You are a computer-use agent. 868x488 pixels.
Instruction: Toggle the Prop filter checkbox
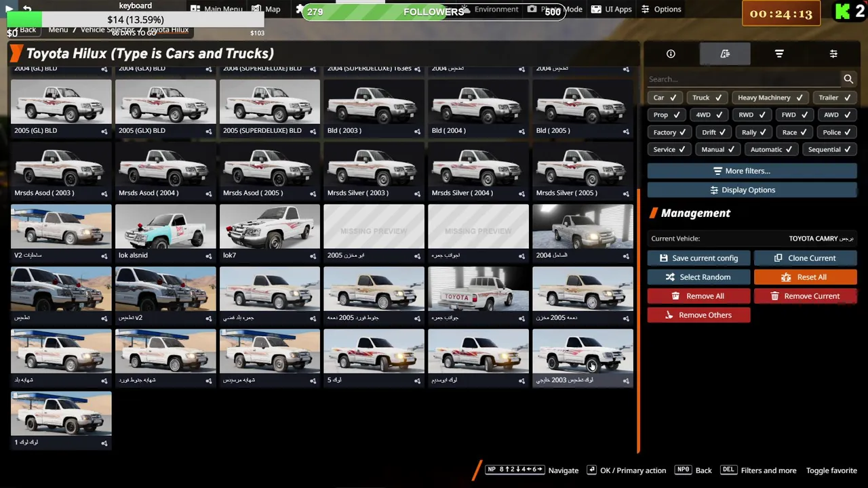tap(667, 115)
